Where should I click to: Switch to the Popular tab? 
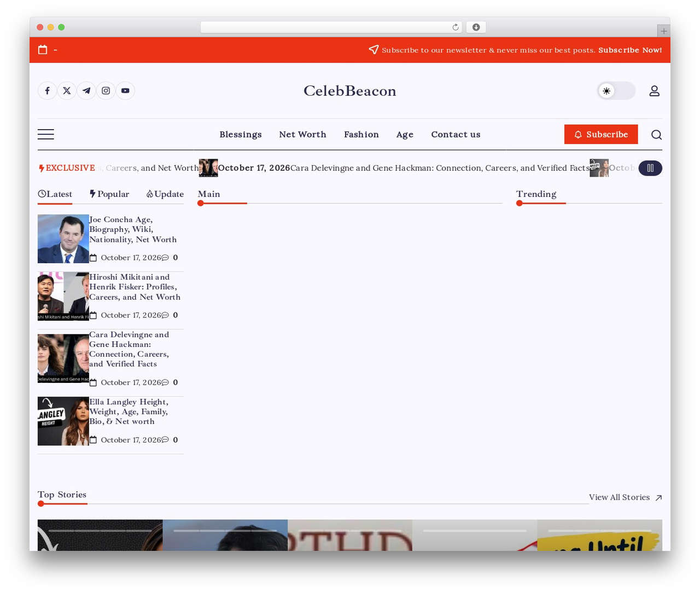(109, 194)
